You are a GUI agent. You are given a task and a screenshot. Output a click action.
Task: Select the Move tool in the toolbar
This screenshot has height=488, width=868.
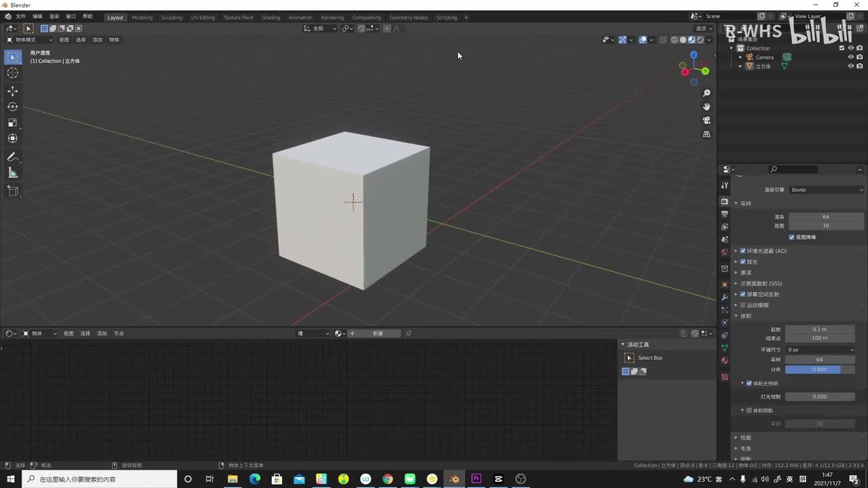[13, 91]
